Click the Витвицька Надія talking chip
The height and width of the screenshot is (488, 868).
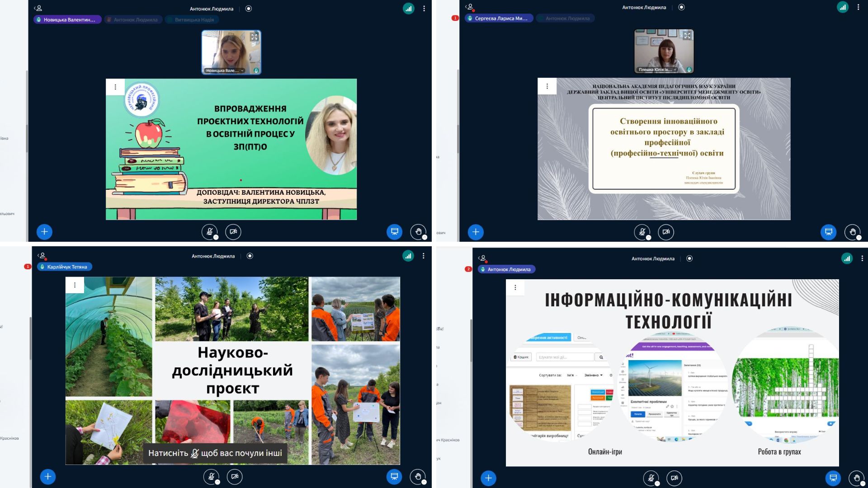(x=192, y=19)
